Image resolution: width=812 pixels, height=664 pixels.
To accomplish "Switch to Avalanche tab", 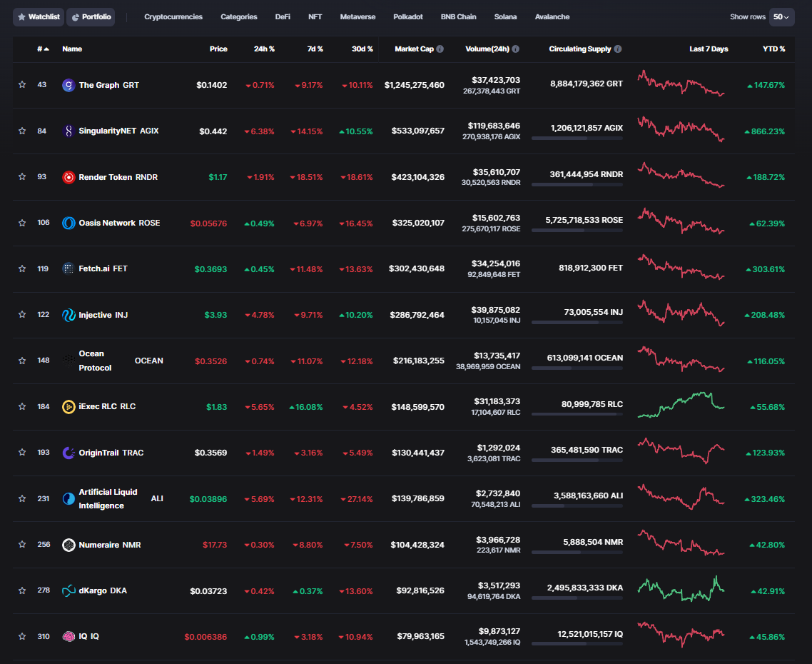I will pyautogui.click(x=552, y=17).
